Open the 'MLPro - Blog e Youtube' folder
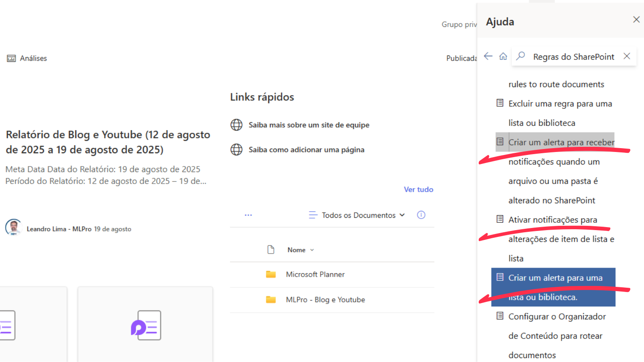Viewport: 644px width, 362px height. [325, 300]
